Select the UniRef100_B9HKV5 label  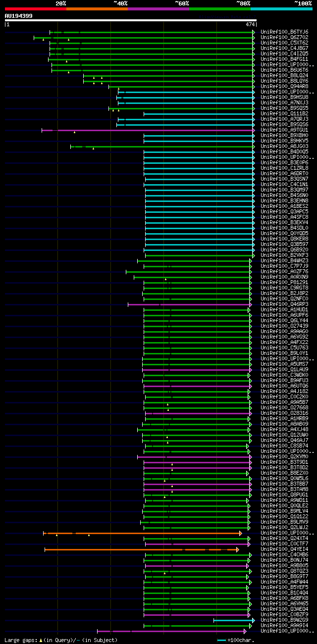click(x=284, y=141)
